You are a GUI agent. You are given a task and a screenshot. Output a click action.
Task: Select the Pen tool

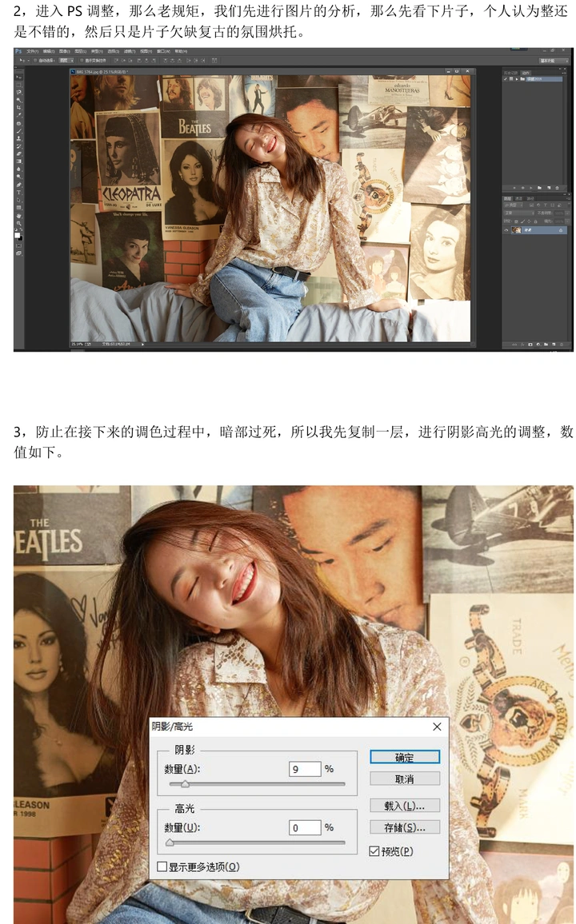19,185
